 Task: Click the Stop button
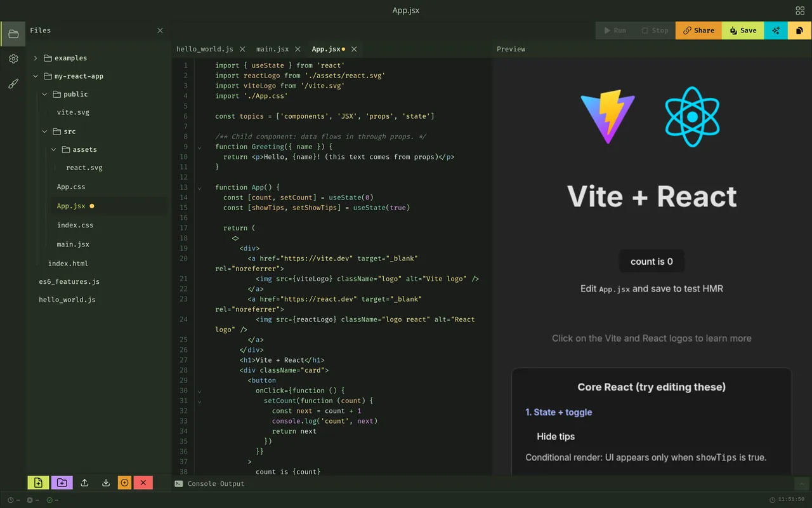(x=655, y=30)
